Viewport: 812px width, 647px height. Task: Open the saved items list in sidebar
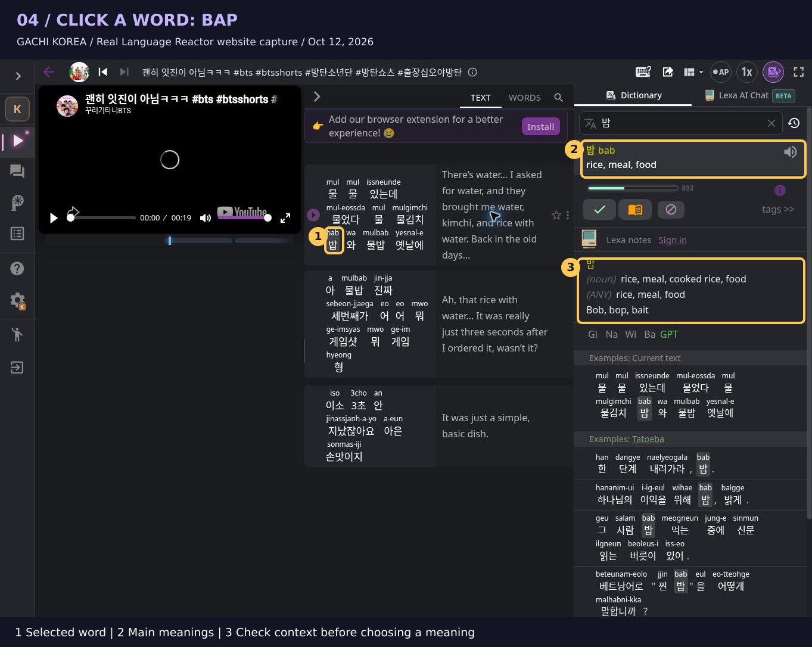[x=17, y=234]
